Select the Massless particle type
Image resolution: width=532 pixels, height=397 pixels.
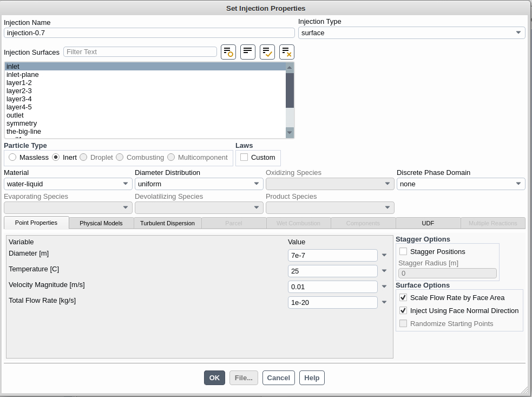pos(12,158)
